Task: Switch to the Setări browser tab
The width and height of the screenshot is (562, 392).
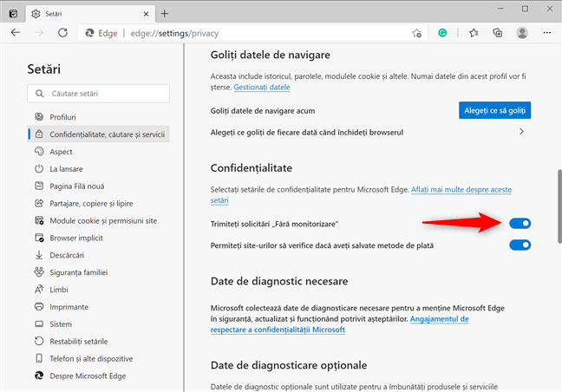Action: pyautogui.click(x=90, y=14)
